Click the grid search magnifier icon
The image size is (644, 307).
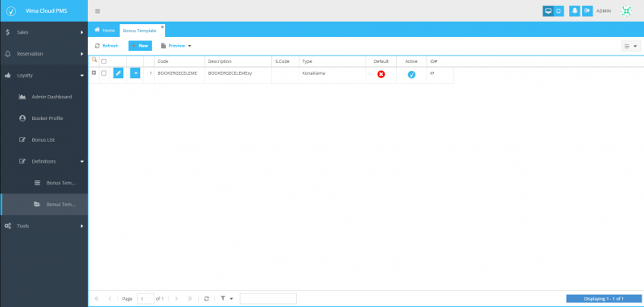(94, 60)
